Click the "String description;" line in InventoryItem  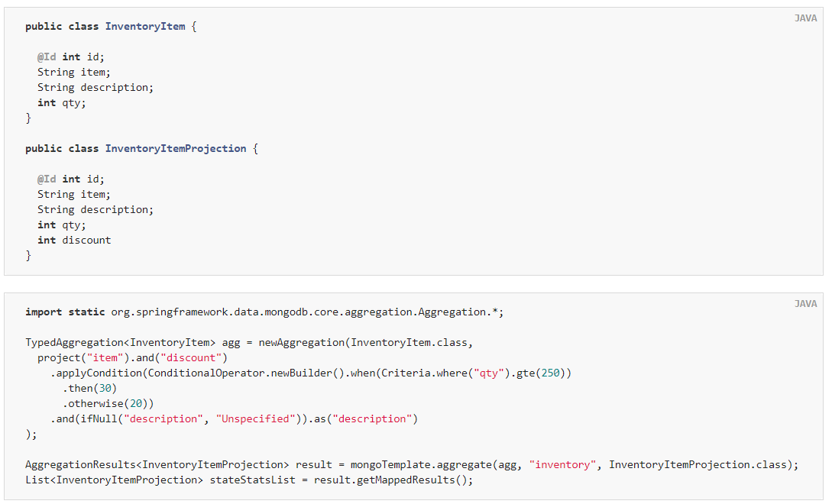tap(96, 87)
